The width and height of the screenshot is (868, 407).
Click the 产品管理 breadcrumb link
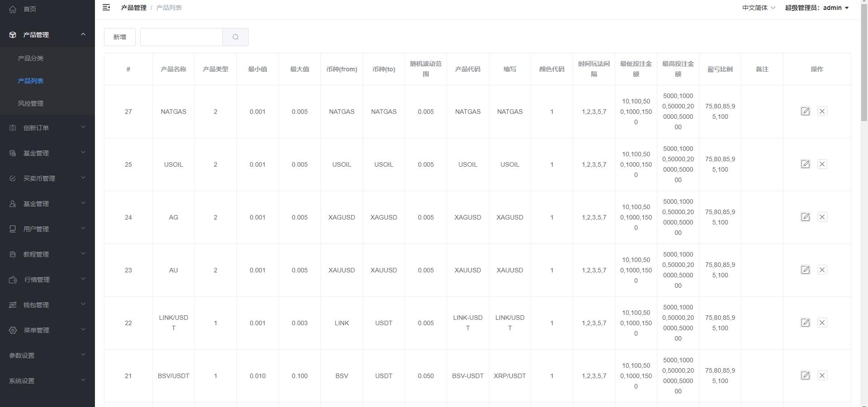[134, 8]
